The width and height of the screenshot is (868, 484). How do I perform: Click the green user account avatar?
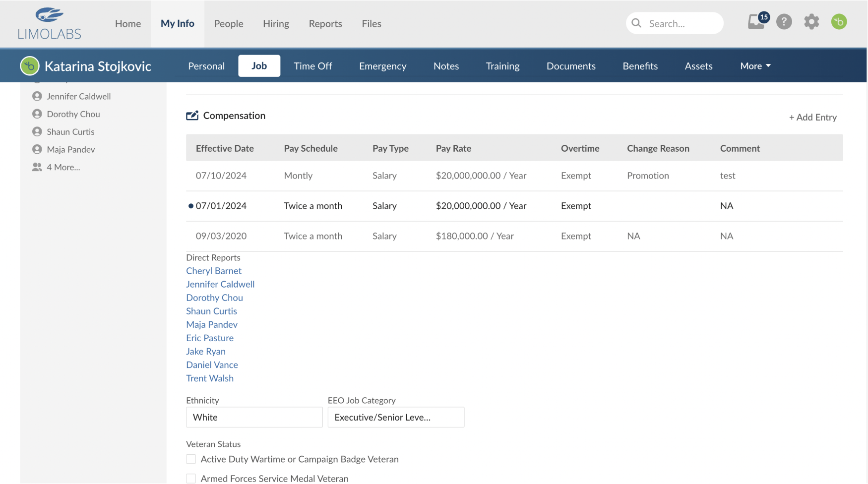839,22
